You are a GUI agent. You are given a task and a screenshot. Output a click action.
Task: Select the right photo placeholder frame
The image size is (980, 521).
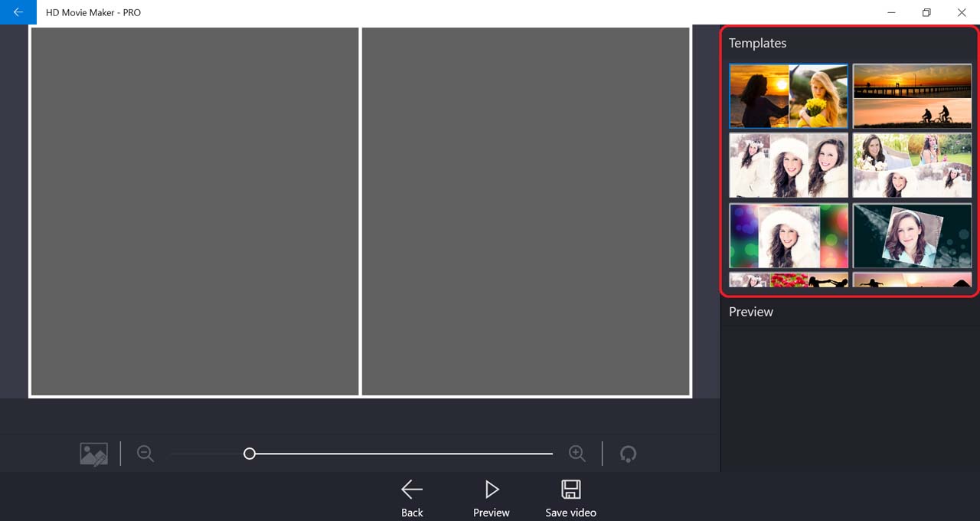(526, 211)
